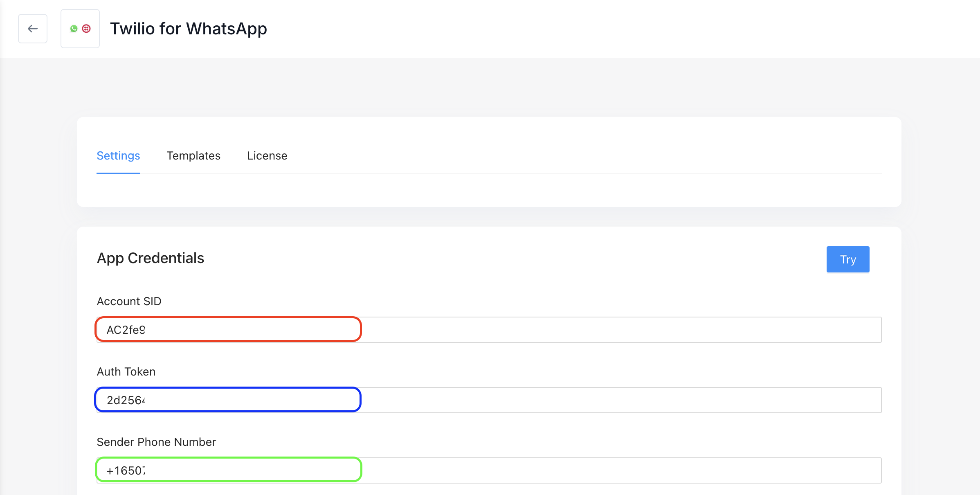This screenshot has width=980, height=495.
Task: Click the blue Try button
Action: 848,259
